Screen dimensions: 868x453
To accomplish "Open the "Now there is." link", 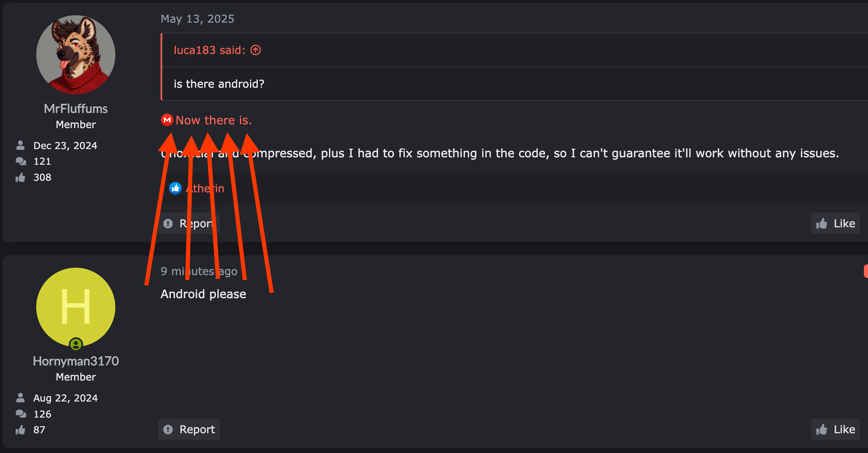I will point(214,120).
